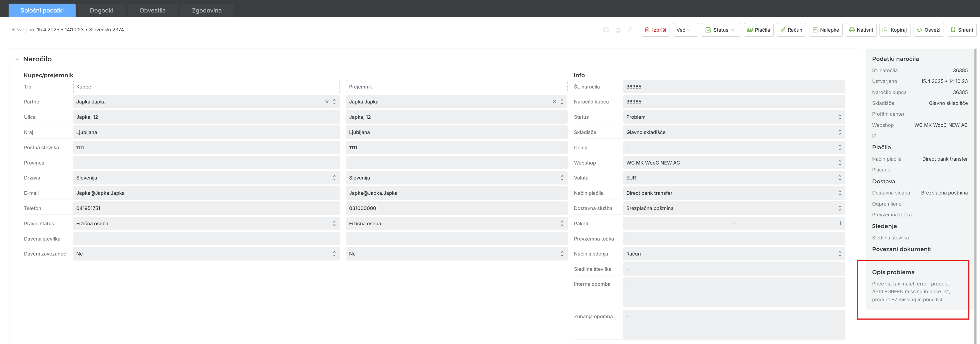980x344 pixels.
Task: Open the Način plačila dropdown
Action: (x=734, y=193)
